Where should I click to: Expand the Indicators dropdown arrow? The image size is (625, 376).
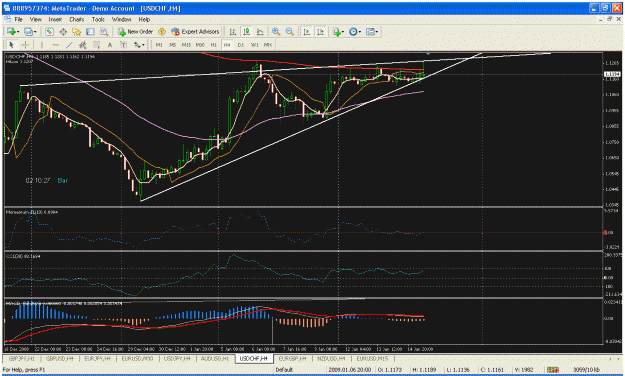[343, 32]
